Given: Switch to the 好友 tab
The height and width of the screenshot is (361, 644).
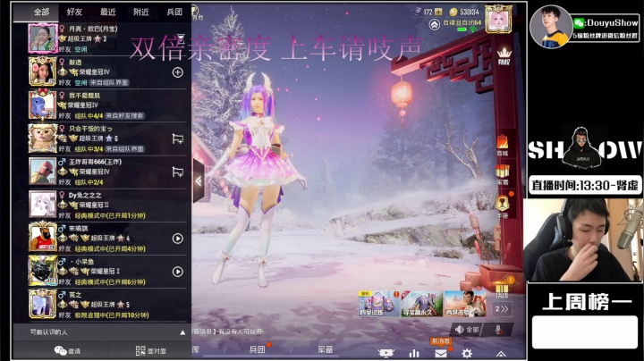Looking at the screenshot, I should coord(74,12).
